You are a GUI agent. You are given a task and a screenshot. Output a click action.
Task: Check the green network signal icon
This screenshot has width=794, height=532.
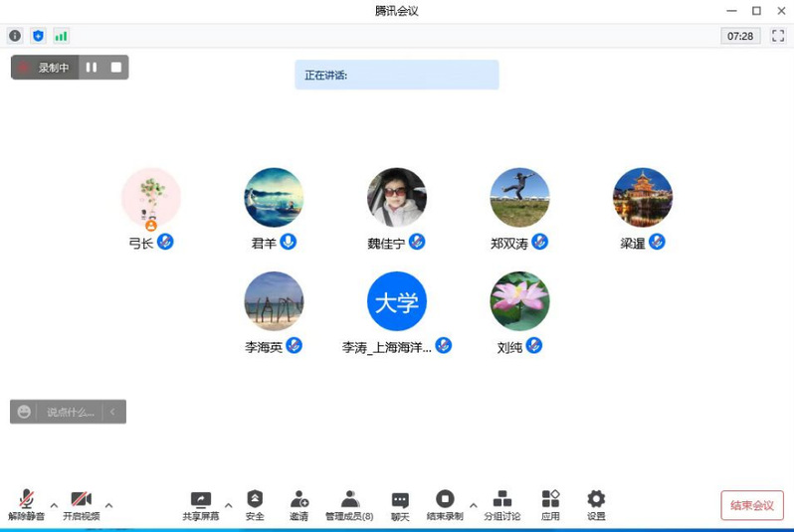pos(61,36)
